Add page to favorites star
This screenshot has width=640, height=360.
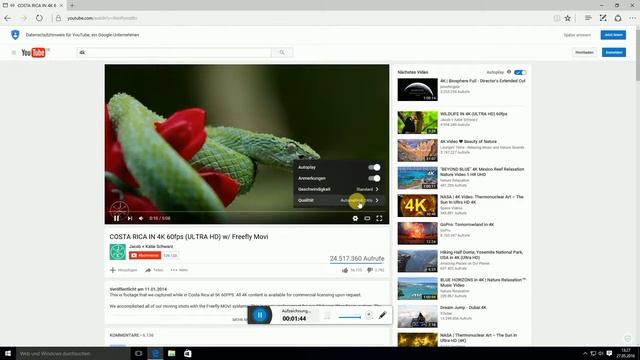point(568,18)
